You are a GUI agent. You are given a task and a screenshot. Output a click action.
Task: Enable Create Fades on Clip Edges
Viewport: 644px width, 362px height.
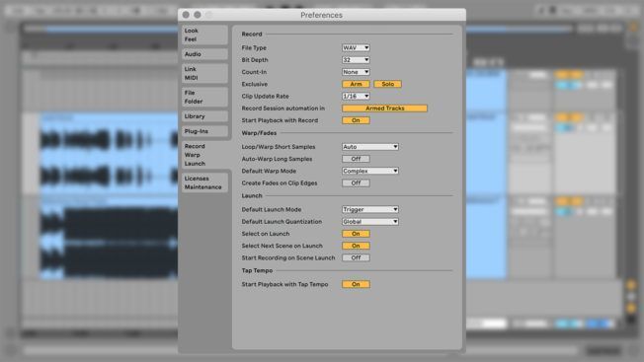pos(356,183)
